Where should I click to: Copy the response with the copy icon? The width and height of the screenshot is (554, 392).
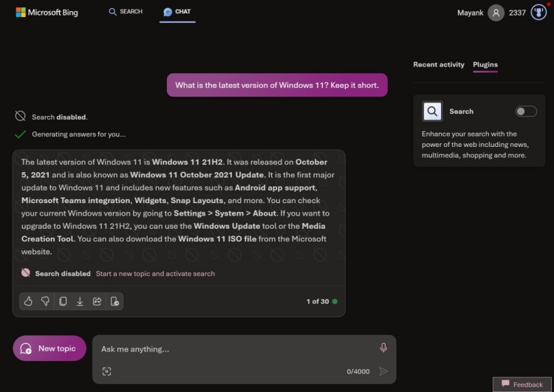pyautogui.click(x=63, y=301)
